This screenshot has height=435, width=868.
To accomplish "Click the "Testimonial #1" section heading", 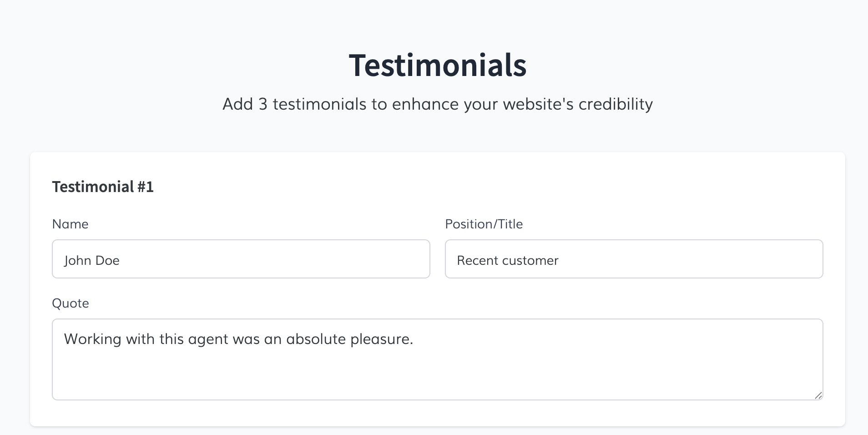I will point(103,187).
